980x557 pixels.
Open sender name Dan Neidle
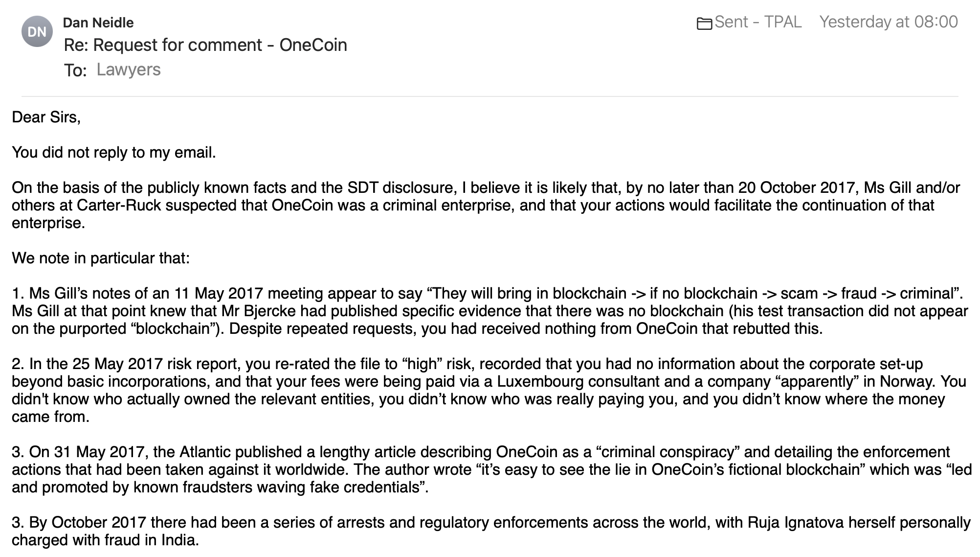pos(98,23)
